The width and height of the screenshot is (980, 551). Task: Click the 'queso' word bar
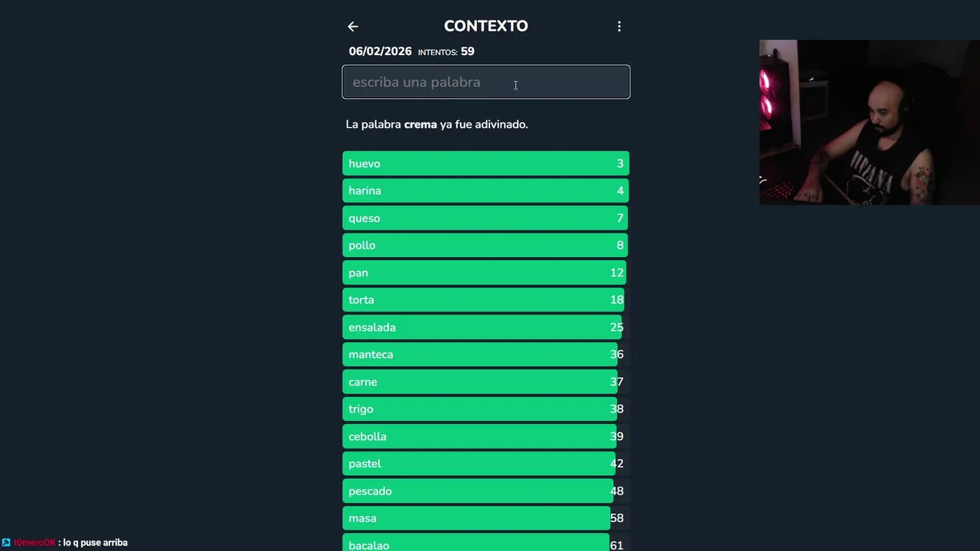click(x=485, y=218)
